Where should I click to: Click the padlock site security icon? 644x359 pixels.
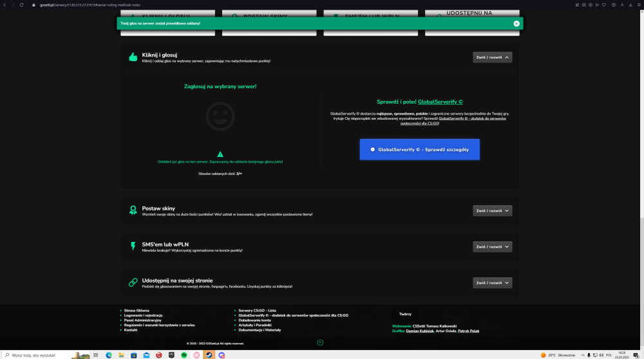pos(33,5)
